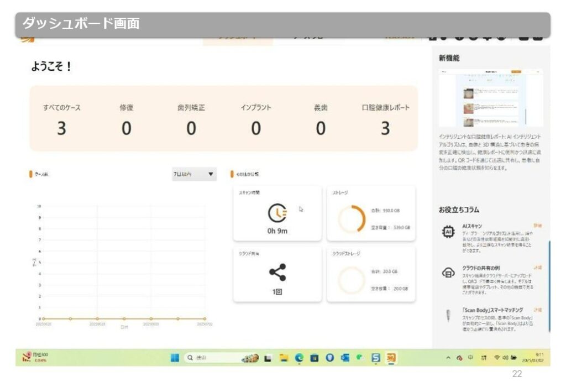This screenshot has height=392, width=566.
Task: Open the 7日以内 period dropdown
Action: pyautogui.click(x=193, y=175)
